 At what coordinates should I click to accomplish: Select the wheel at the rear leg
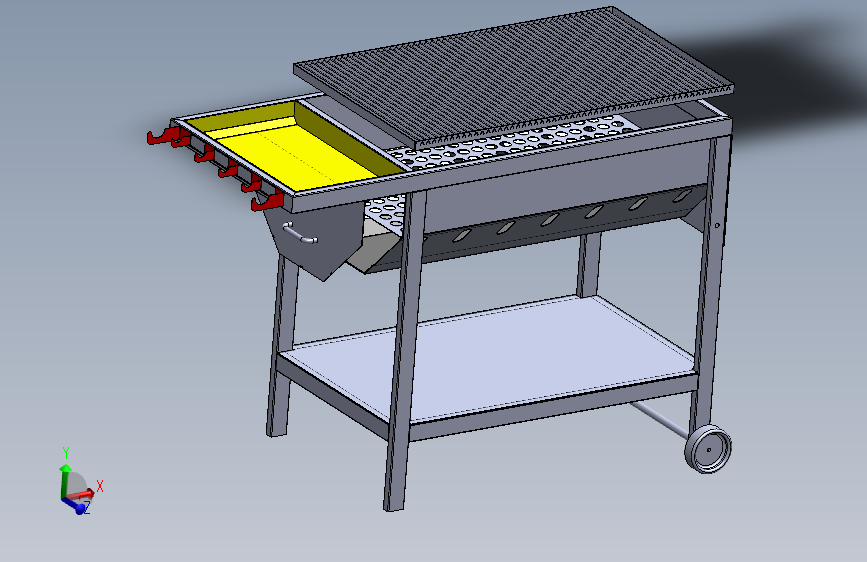[708, 449]
